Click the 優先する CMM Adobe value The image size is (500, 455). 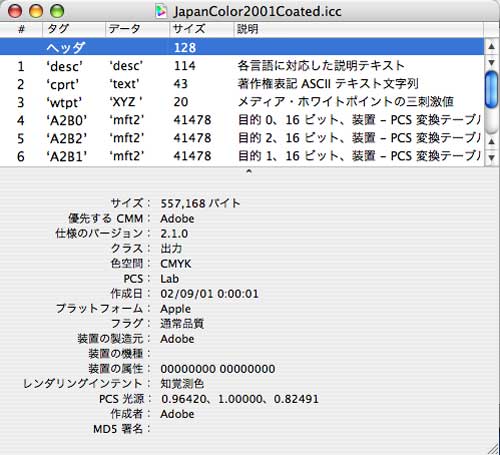(x=177, y=219)
